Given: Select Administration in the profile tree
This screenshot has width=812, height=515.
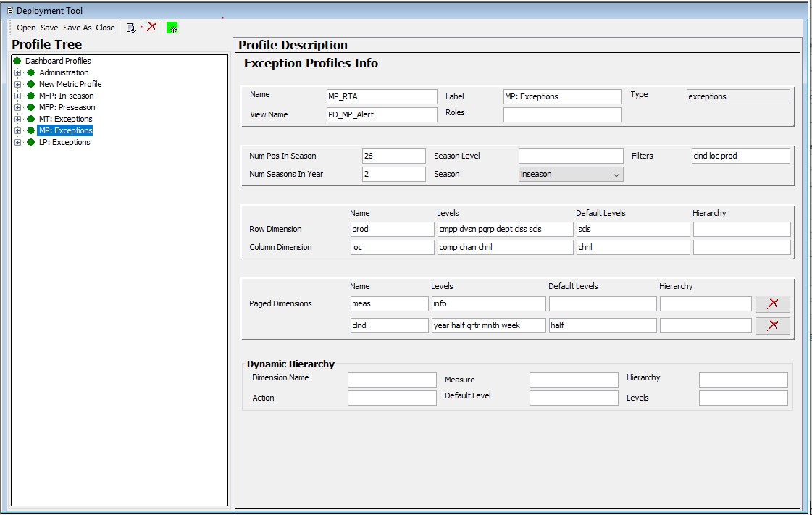Looking at the screenshot, I should point(64,72).
